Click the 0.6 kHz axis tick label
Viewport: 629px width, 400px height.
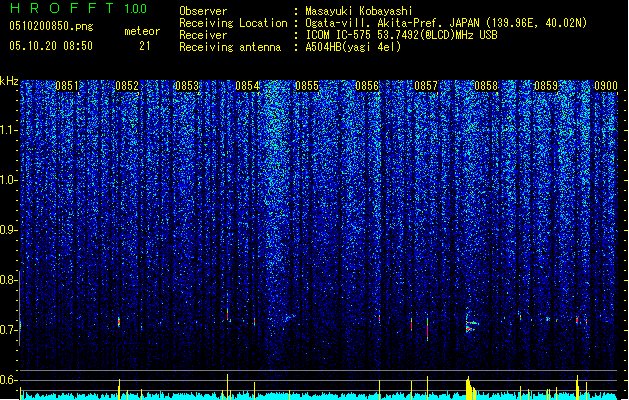pyautogui.click(x=8, y=380)
